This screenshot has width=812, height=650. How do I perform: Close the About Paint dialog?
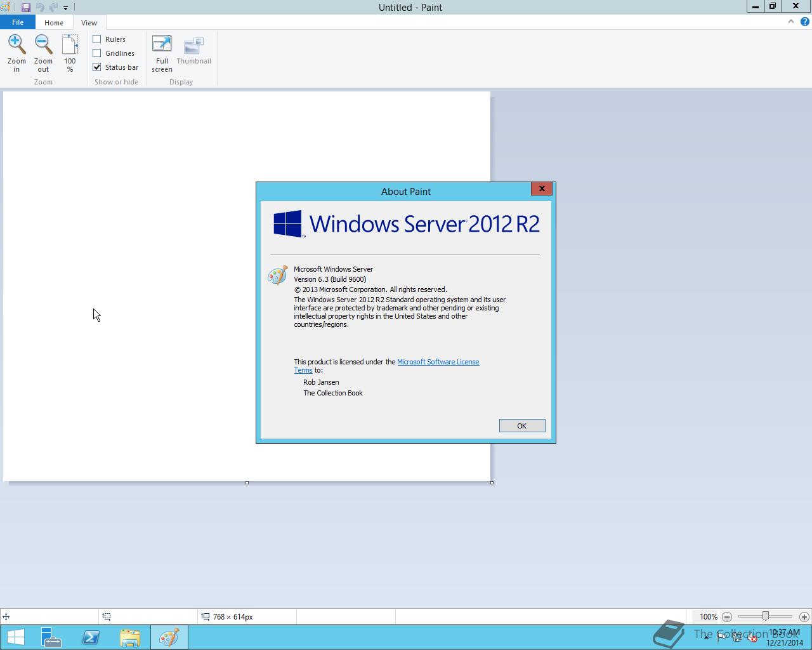[542, 189]
